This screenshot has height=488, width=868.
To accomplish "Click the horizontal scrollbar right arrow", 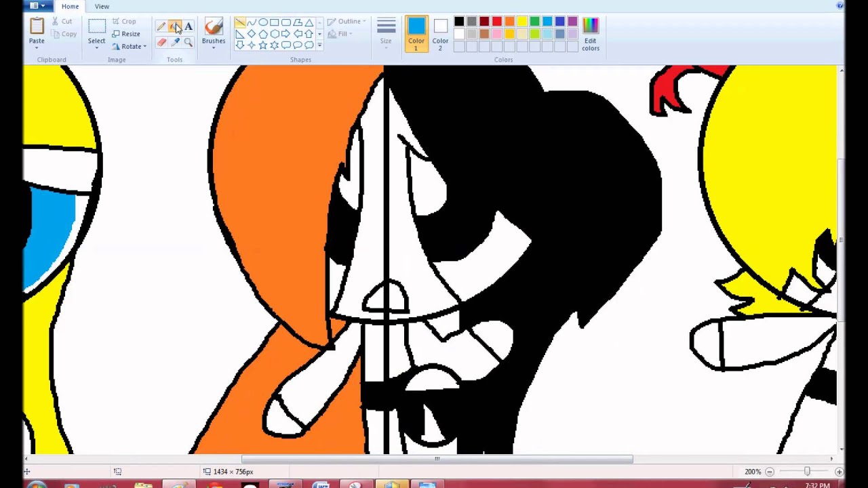I will pyautogui.click(x=831, y=459).
